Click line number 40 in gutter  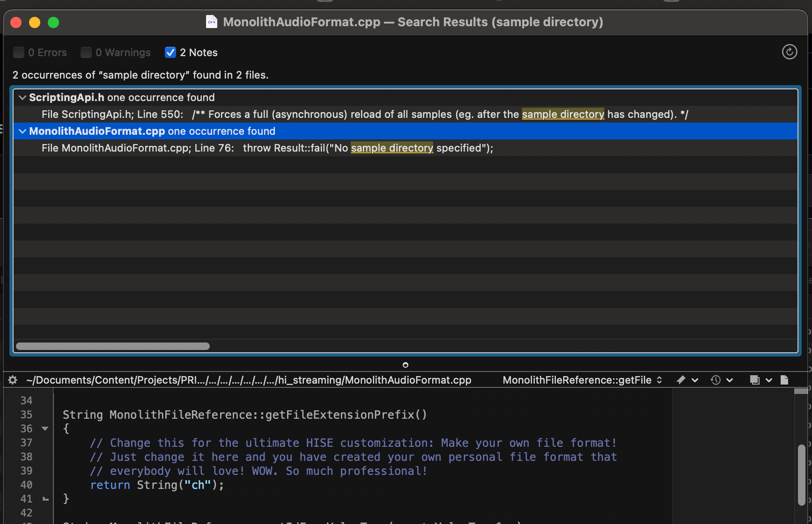tap(26, 485)
